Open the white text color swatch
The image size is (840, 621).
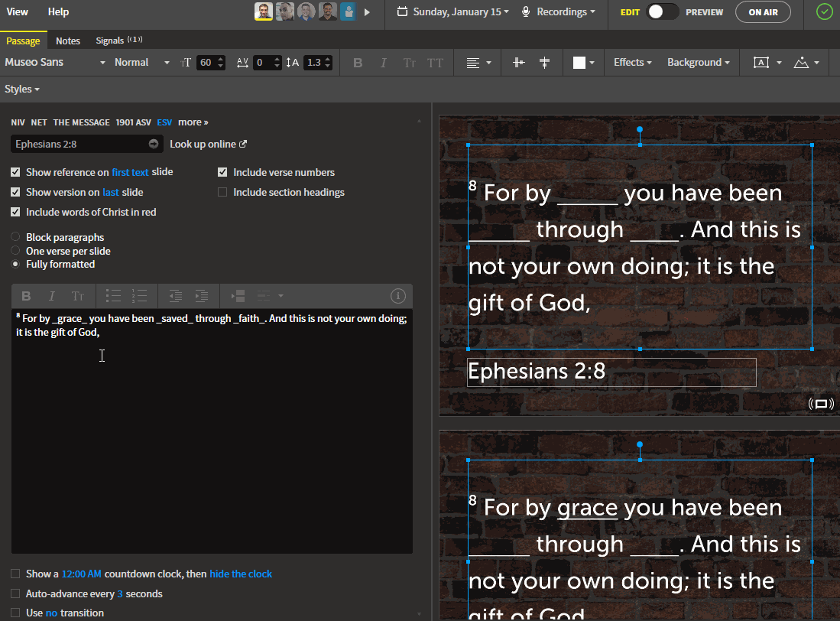click(x=579, y=63)
